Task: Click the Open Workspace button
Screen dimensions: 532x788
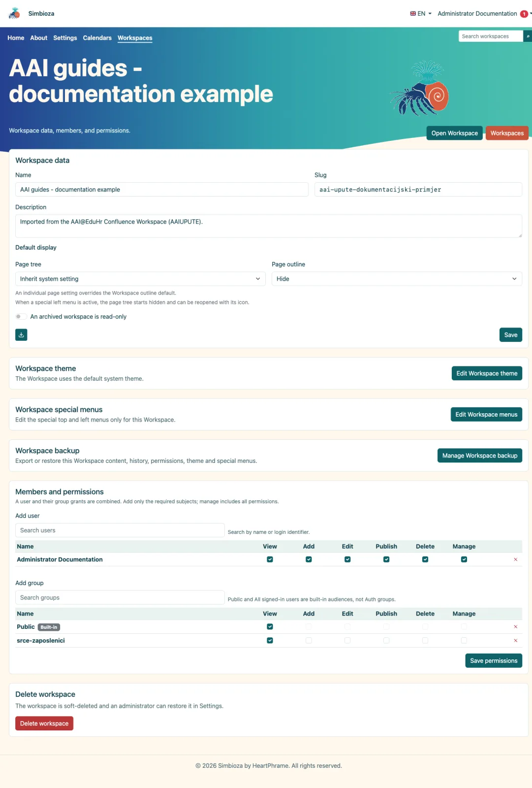Action: point(455,133)
